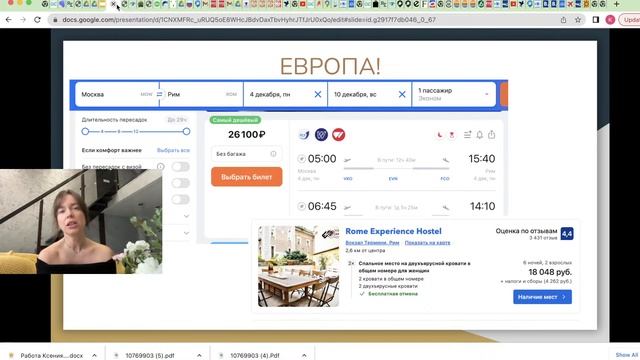Image resolution: width=640 pixels, height=360 pixels.
Task: Click the round blue airline logo
Action: click(321, 134)
